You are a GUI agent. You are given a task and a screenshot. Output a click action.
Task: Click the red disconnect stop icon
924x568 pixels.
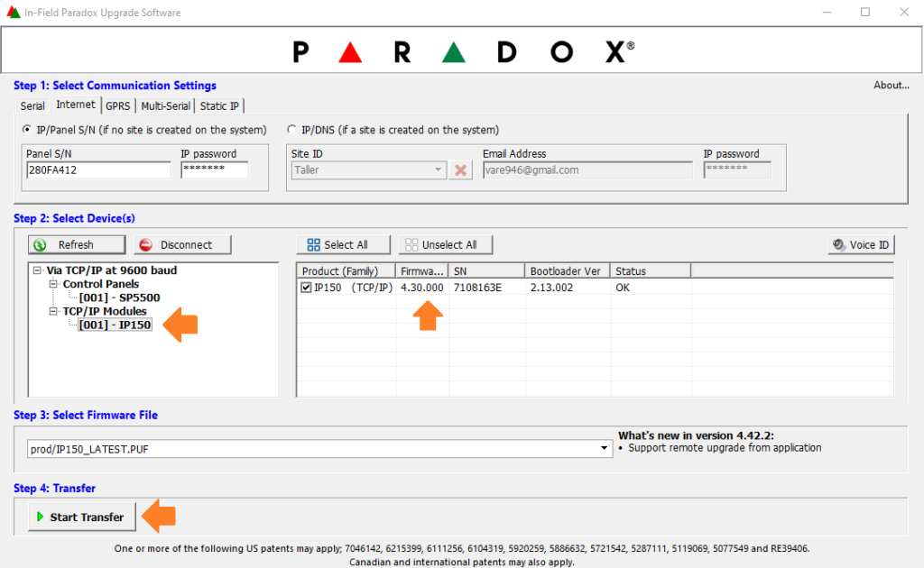(x=145, y=245)
